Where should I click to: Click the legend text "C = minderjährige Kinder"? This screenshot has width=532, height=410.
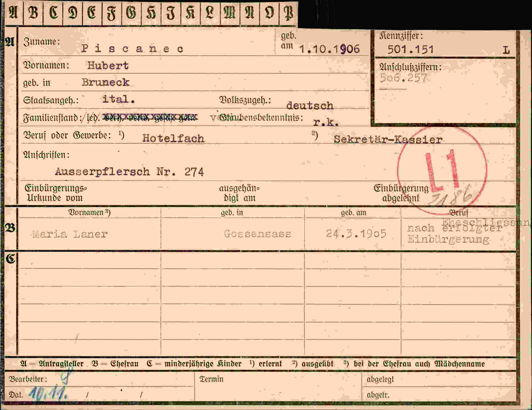(x=194, y=364)
